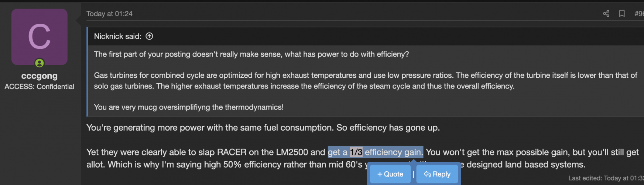Click the highlighted 1/3 text

pyautogui.click(x=356, y=152)
